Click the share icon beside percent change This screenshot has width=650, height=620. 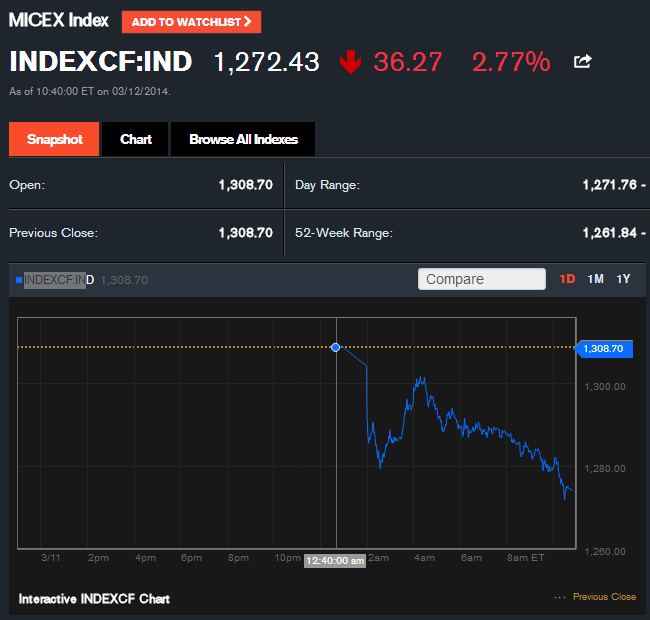[582, 62]
